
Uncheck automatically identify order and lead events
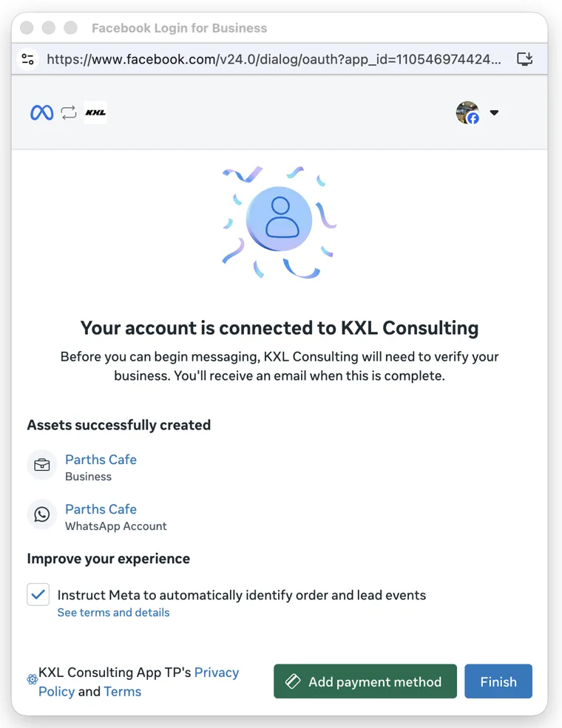(x=38, y=595)
